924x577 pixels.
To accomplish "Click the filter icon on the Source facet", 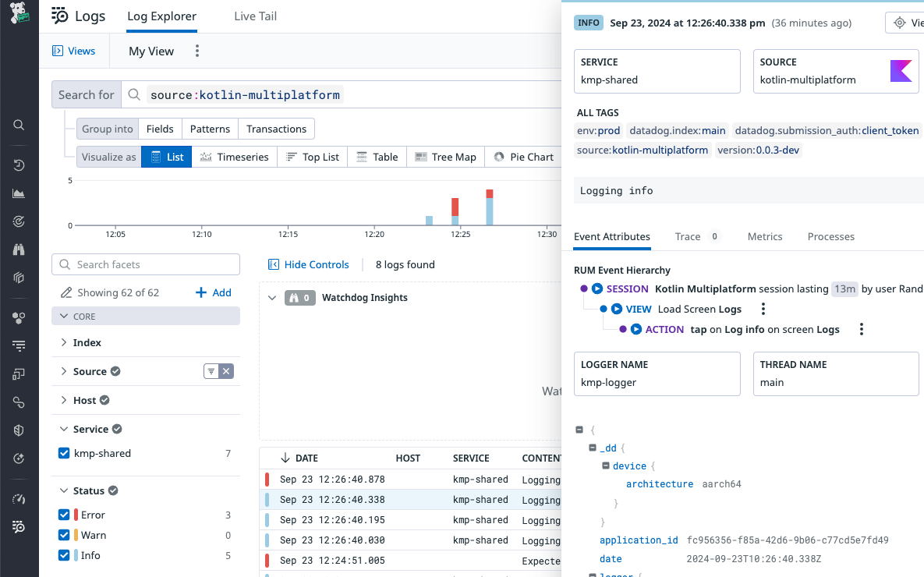I will [x=210, y=370].
